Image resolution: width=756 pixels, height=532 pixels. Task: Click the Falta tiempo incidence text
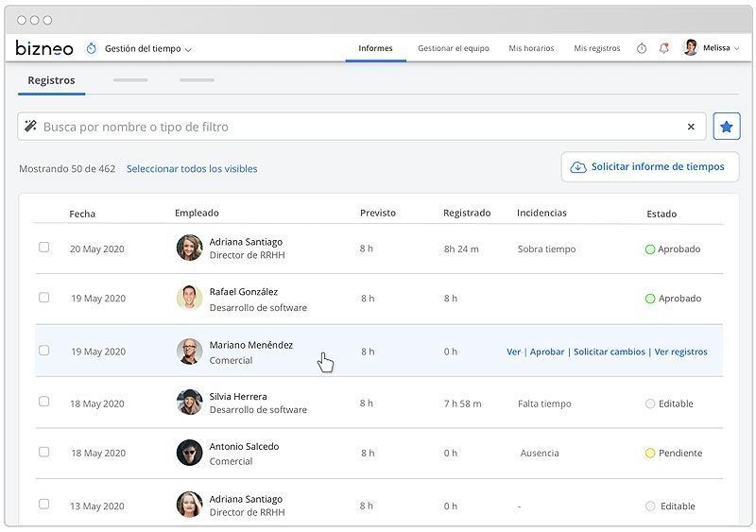[x=544, y=403]
